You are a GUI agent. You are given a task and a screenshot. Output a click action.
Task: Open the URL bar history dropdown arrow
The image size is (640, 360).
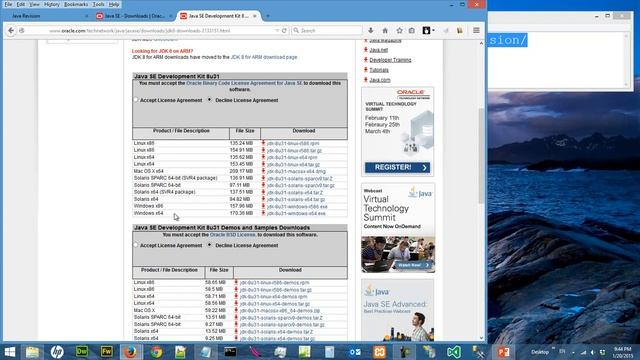pyautogui.click(x=277, y=31)
